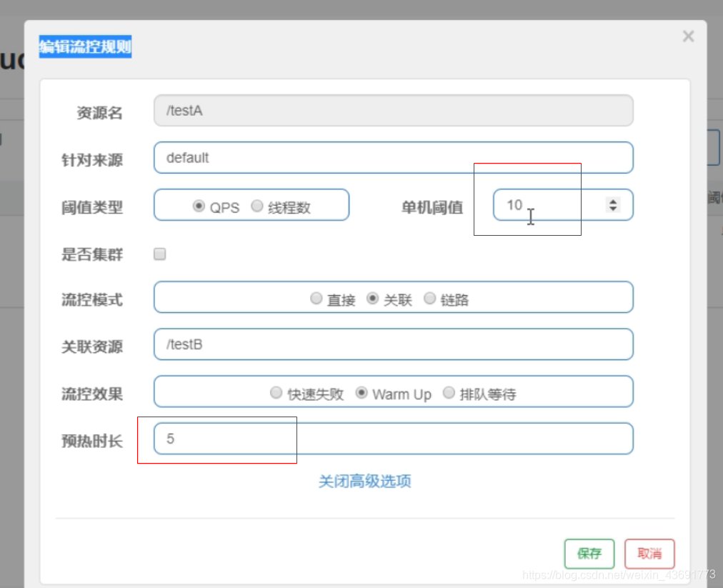723x588 pixels.
Task: Click the 取消 cancel button
Action: click(x=649, y=554)
